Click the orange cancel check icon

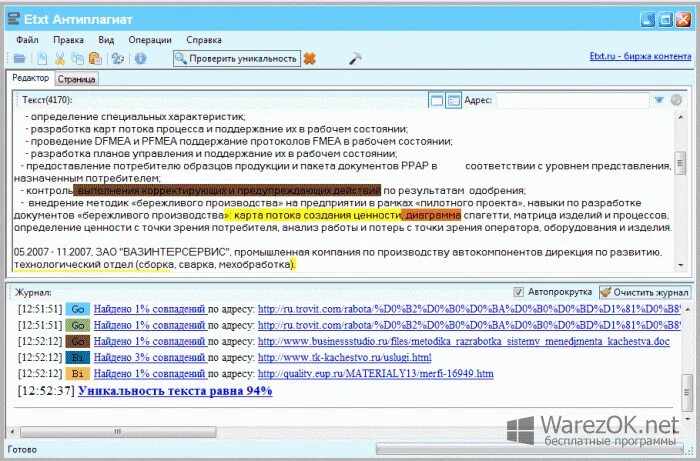[310, 58]
